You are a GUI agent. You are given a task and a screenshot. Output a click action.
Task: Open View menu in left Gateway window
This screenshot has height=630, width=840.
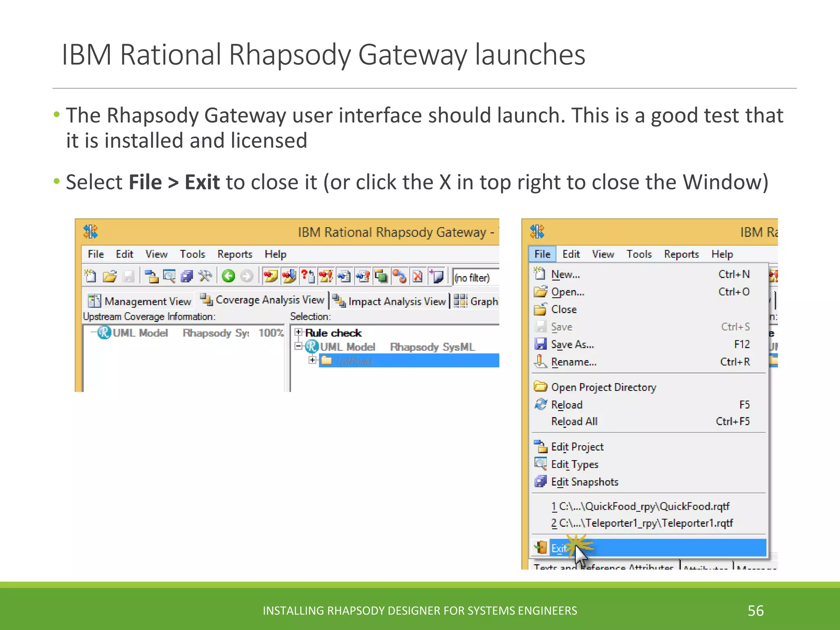157,254
